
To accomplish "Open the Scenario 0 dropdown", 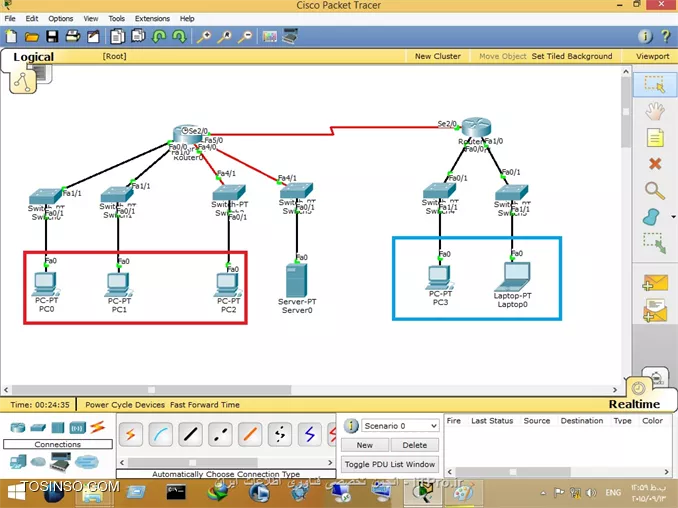I will (400, 426).
